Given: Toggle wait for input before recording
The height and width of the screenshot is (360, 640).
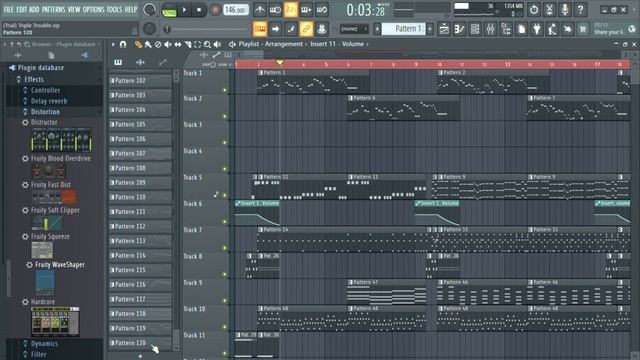Looking at the screenshot, I should click(x=275, y=9).
